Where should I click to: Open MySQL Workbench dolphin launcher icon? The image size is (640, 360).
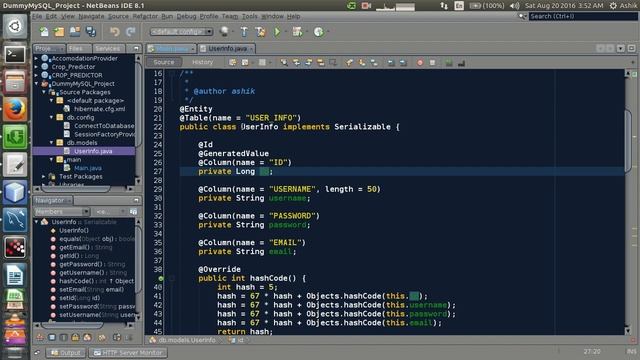coord(15,220)
